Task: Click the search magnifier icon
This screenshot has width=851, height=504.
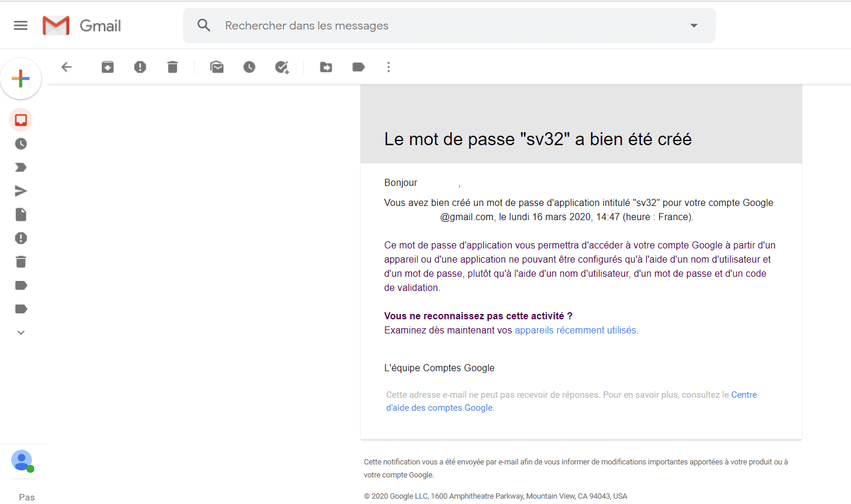Action: pyautogui.click(x=204, y=25)
